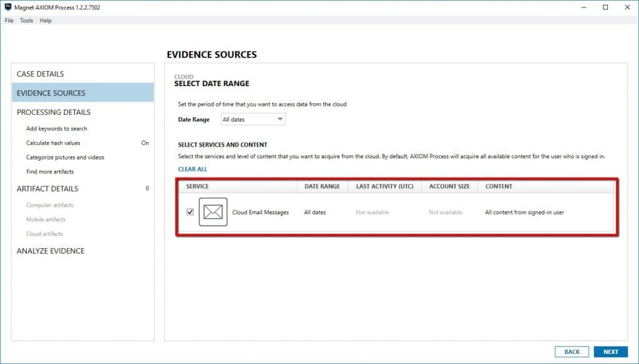
Task: Select Add keywords to search
Action: [x=57, y=128]
